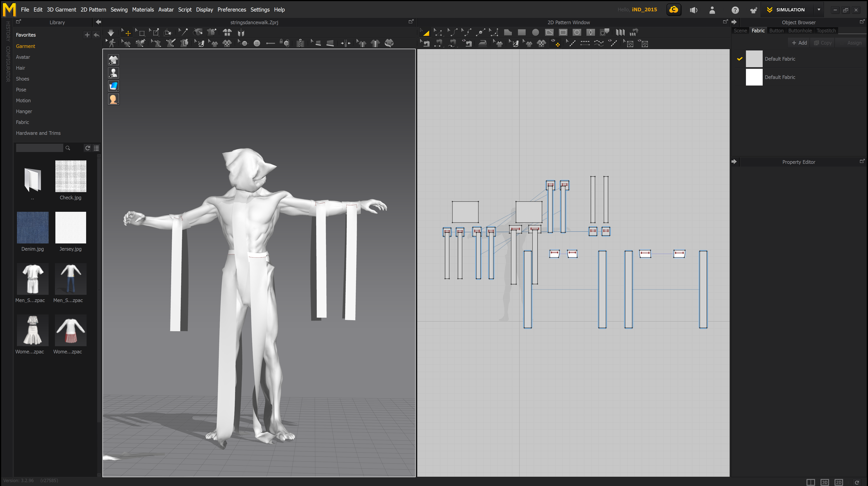Toggle show garment in 3D view
The image size is (868, 486).
click(113, 60)
